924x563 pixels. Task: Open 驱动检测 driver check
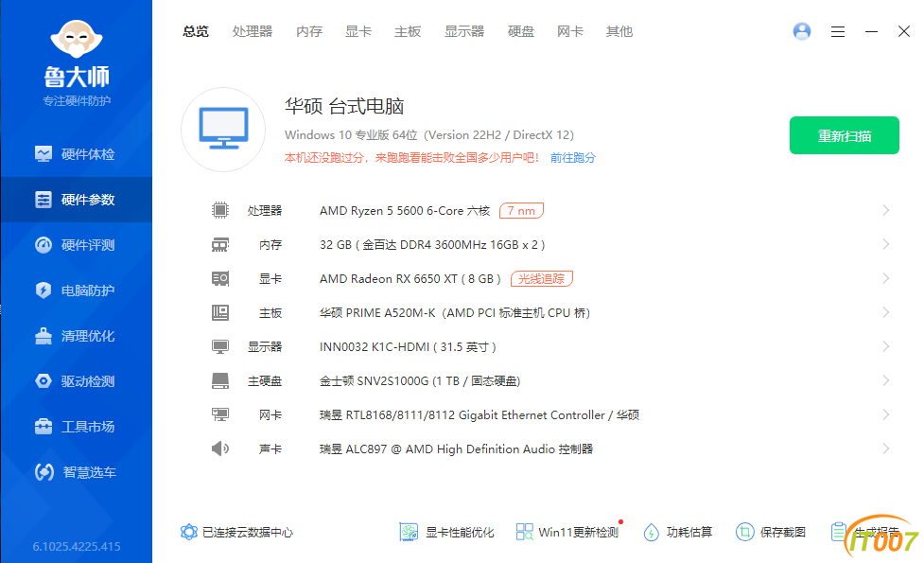76,381
